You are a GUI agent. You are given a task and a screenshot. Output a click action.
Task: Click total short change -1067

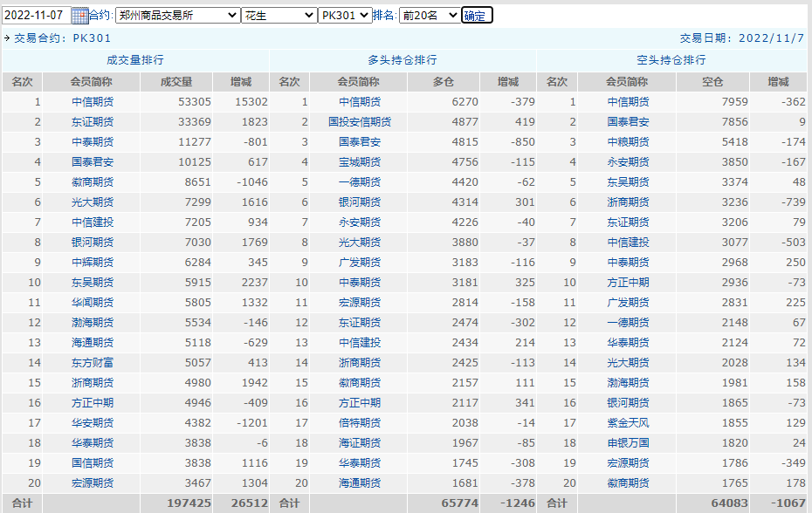tap(788, 503)
